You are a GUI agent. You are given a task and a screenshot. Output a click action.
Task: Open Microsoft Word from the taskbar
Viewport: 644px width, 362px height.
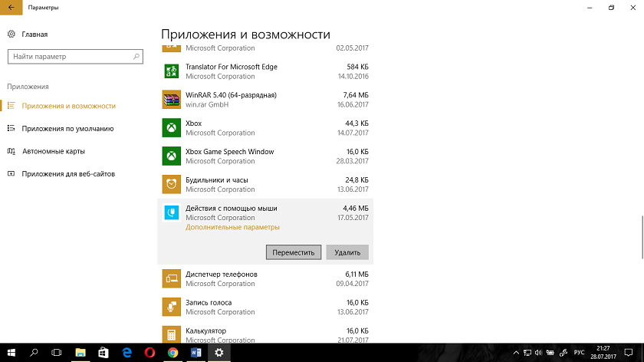pos(196,353)
